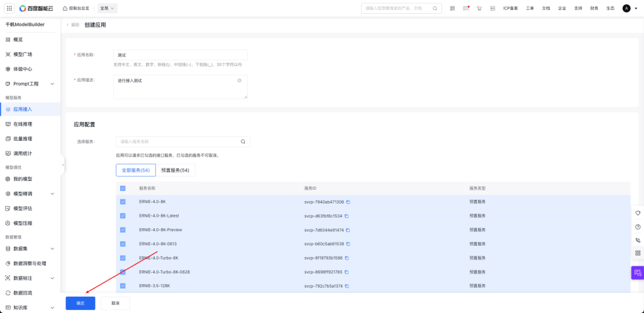
Task: Open 在线推理 in the sidebar
Action: coord(23,124)
